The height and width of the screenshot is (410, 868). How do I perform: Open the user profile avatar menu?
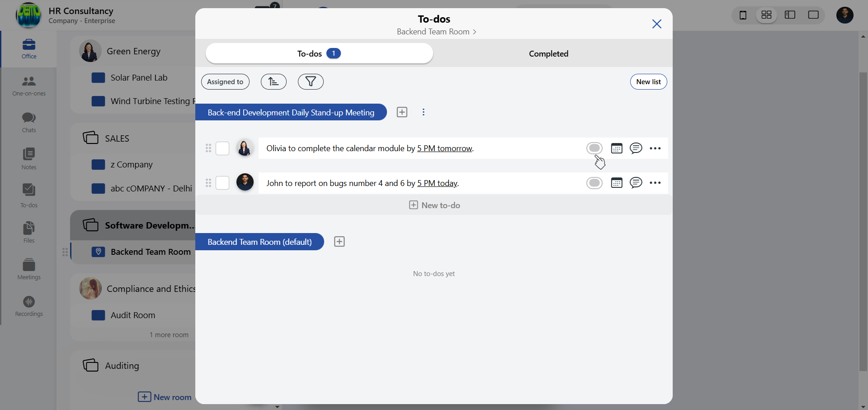click(844, 15)
